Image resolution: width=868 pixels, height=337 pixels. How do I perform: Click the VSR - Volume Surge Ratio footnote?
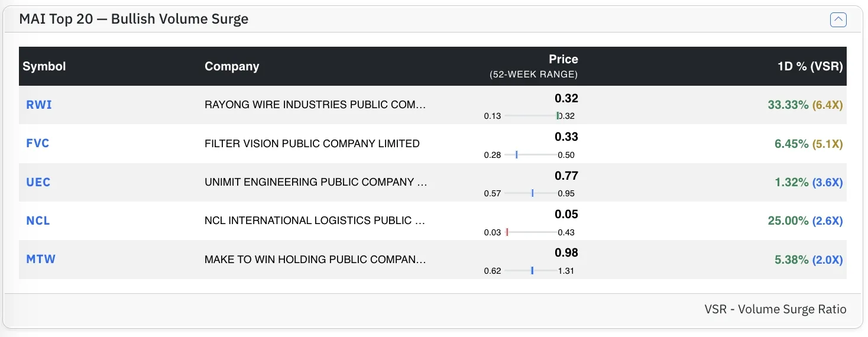click(x=775, y=309)
